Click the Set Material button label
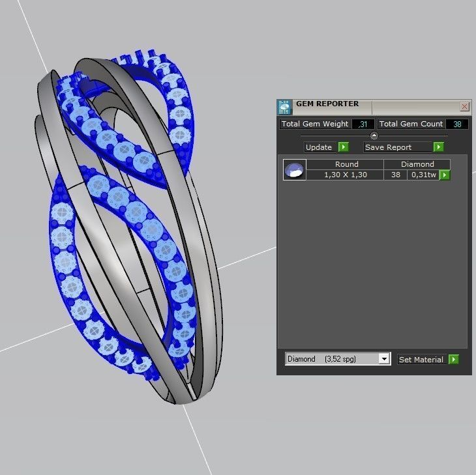Viewport: 476px width, 475px height. coord(423,360)
